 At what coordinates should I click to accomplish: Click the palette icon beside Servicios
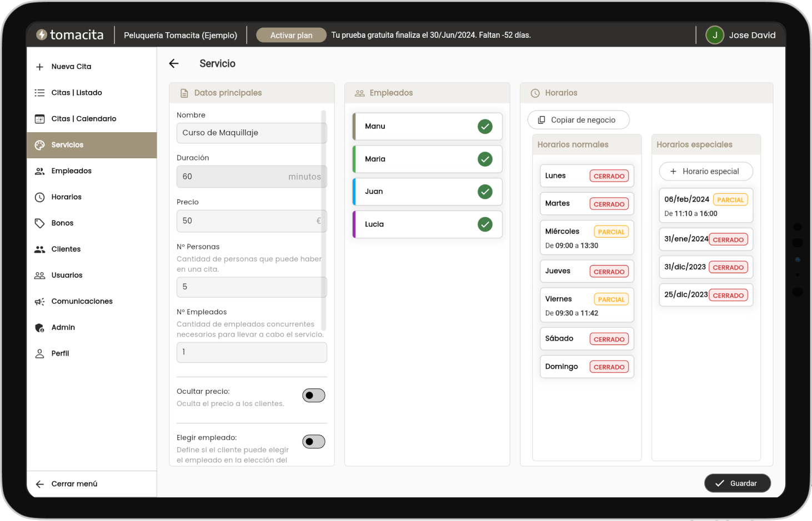(39, 145)
